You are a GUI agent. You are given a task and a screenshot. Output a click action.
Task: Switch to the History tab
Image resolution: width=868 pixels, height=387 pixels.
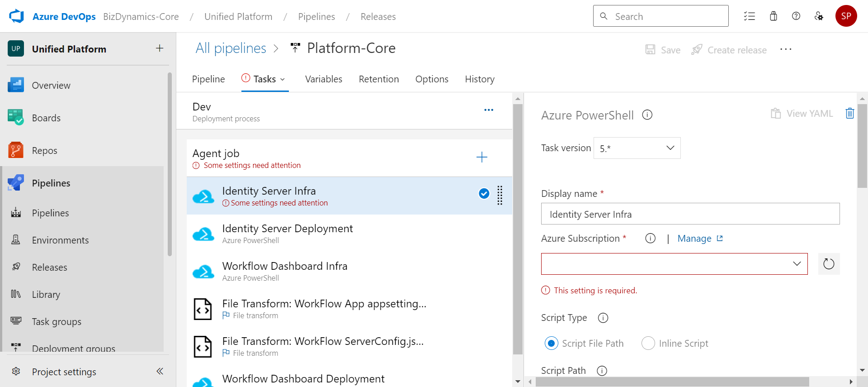coord(480,79)
